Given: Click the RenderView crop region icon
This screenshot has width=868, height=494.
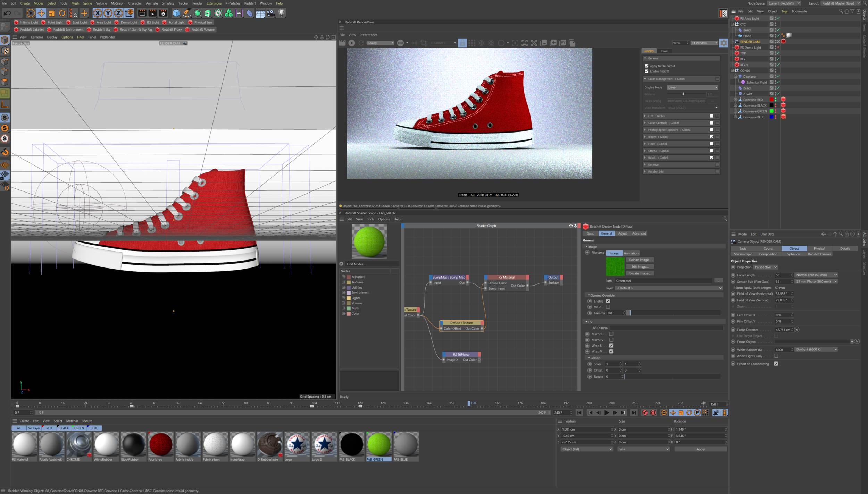Looking at the screenshot, I should pyautogui.click(x=424, y=43).
